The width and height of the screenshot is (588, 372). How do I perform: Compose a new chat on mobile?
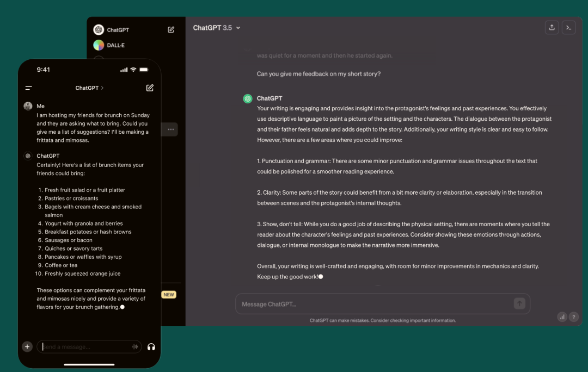click(150, 88)
